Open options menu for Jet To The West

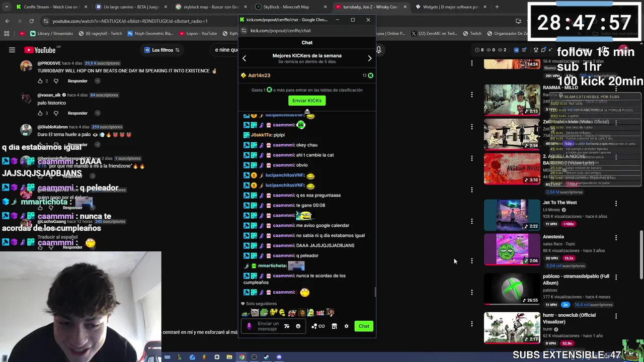click(x=616, y=203)
